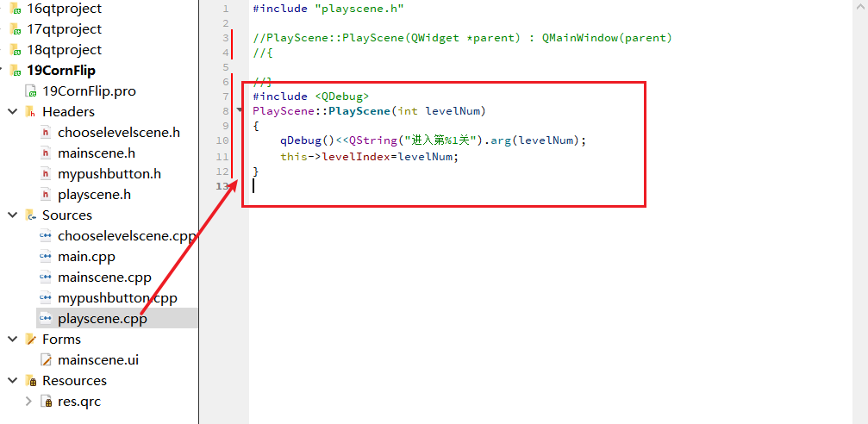Click the 17qtproject folder icon
The height and width of the screenshot is (424, 868).
(x=16, y=28)
